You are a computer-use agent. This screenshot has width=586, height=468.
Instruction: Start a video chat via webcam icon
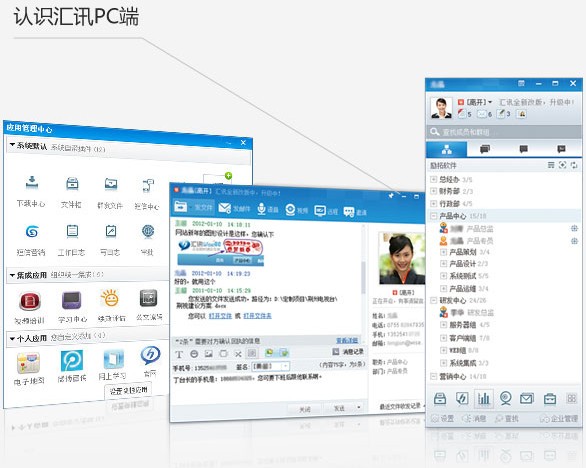pos(290,210)
